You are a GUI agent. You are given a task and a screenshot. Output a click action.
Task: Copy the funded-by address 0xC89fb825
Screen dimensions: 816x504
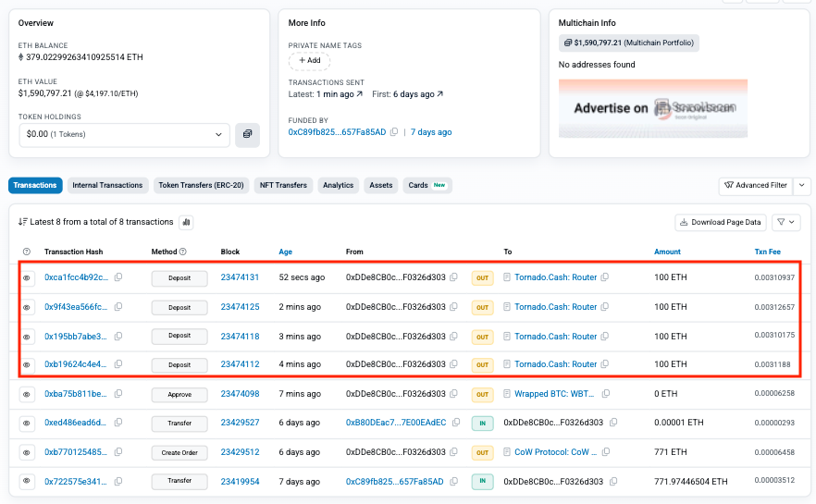click(394, 132)
